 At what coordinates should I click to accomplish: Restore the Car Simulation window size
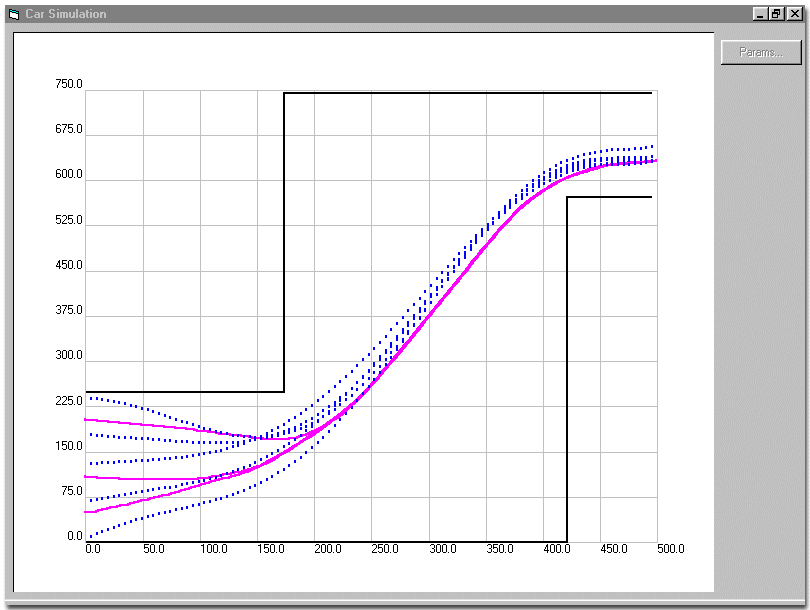777,14
